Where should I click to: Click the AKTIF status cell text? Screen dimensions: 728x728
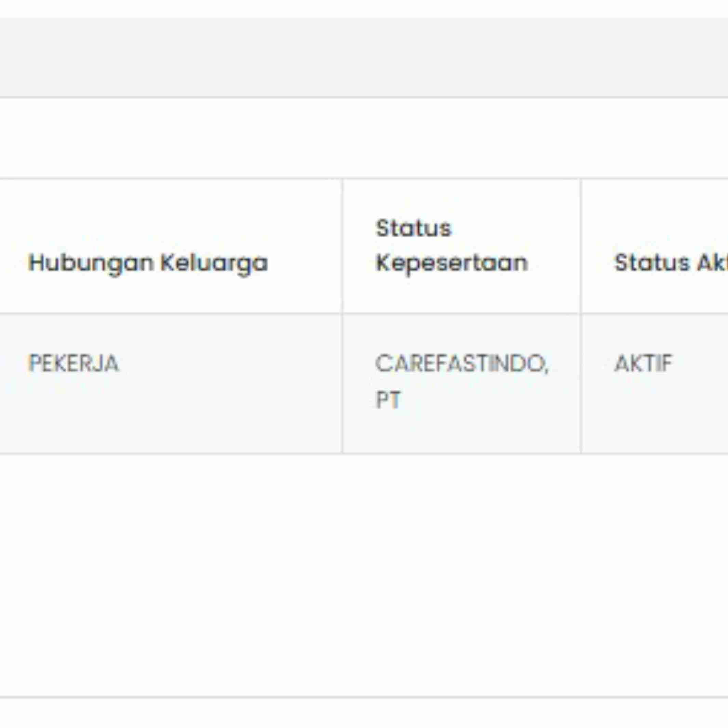[x=643, y=364]
